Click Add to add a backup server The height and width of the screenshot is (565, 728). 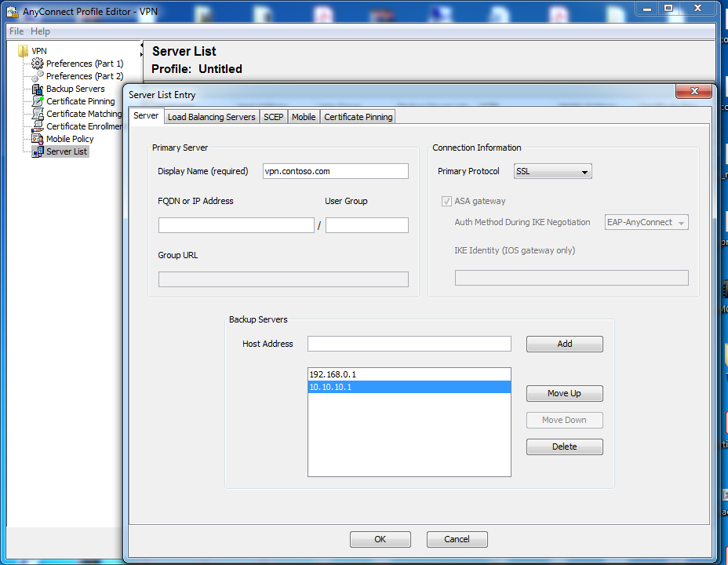[x=564, y=344]
